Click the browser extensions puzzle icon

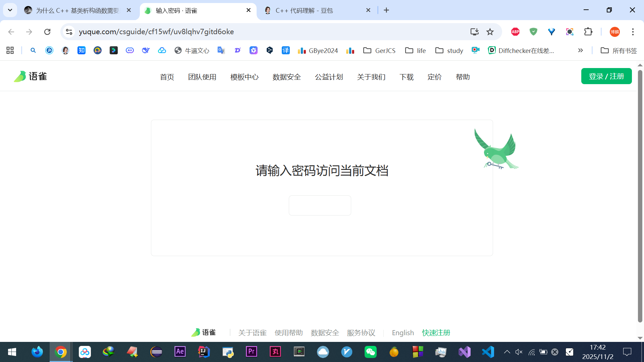(x=588, y=32)
